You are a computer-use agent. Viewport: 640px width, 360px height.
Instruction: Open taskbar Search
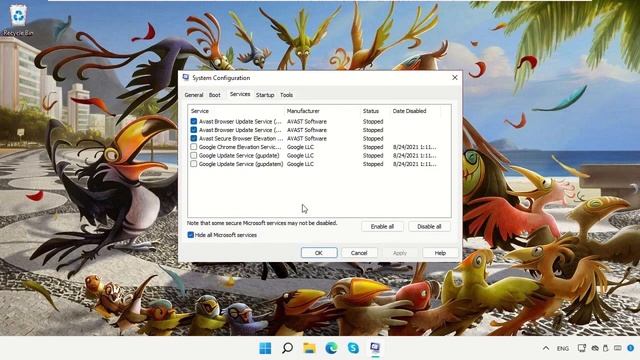point(287,348)
